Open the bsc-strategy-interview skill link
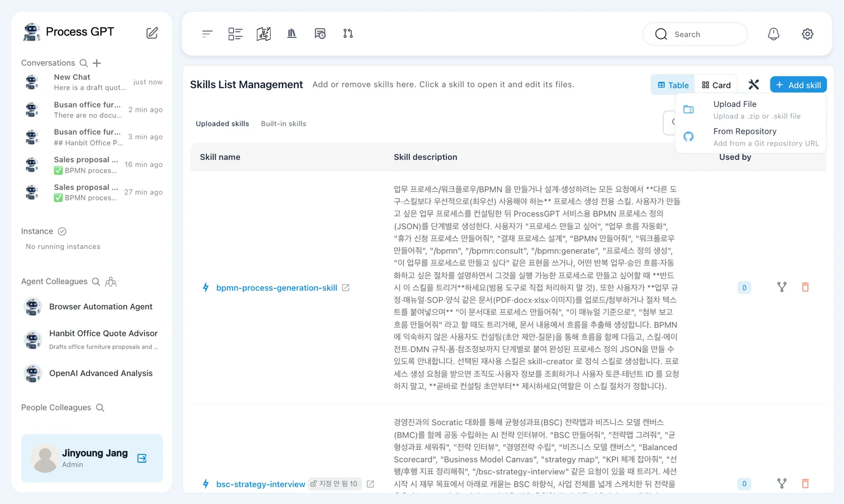Screen dimensions: 844x504 (261, 484)
